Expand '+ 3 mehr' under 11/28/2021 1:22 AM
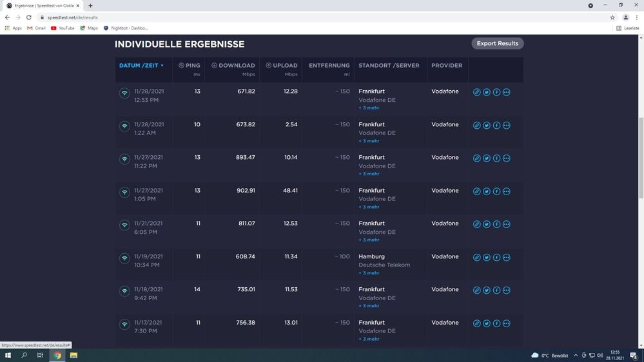 click(369, 141)
